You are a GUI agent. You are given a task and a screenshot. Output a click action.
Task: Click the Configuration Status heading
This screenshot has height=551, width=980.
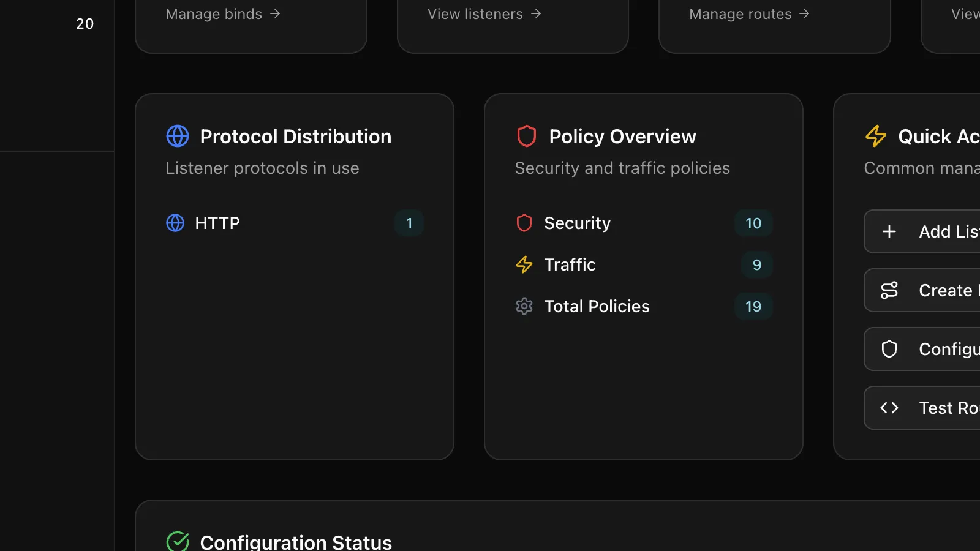point(296,541)
